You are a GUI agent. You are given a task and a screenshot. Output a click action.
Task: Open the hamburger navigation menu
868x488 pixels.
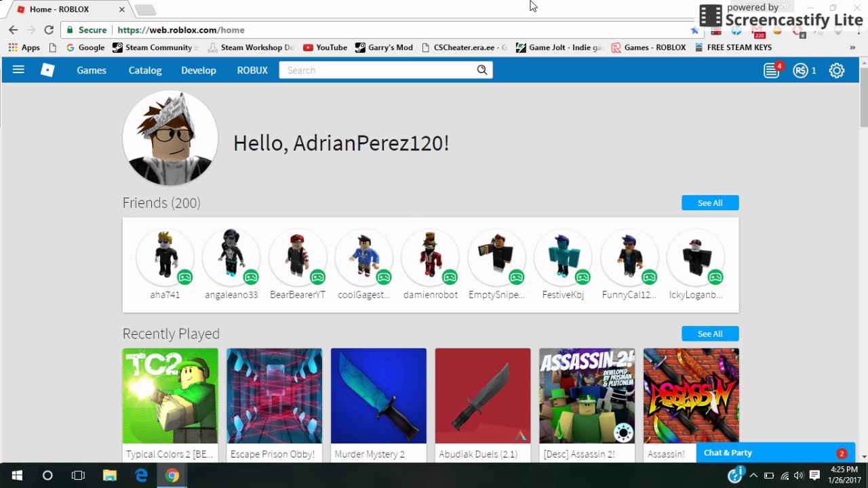coord(18,70)
